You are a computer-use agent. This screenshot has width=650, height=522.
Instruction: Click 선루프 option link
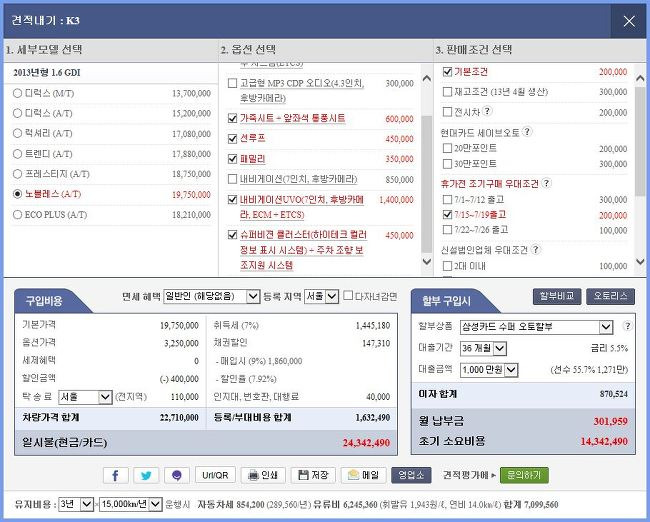click(x=252, y=138)
